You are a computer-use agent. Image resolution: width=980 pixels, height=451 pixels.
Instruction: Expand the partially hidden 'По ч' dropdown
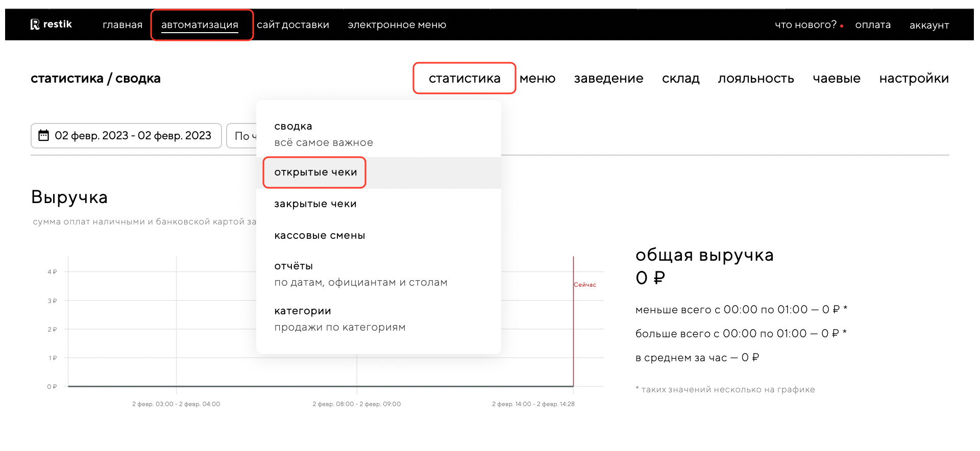[242, 136]
